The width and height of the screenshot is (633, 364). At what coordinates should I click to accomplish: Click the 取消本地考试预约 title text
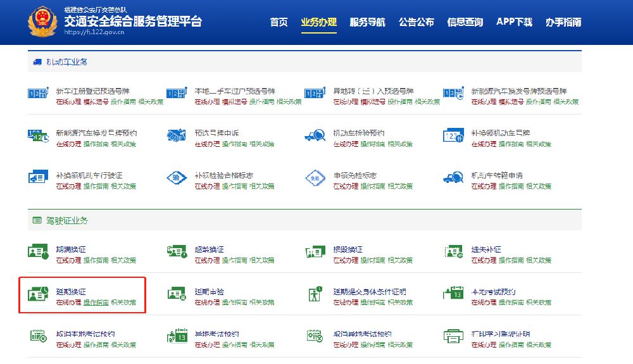tap(85, 334)
